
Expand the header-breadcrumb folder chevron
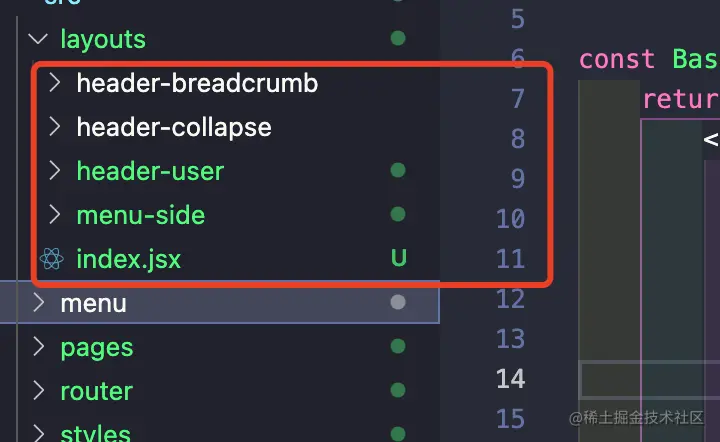(x=55, y=83)
